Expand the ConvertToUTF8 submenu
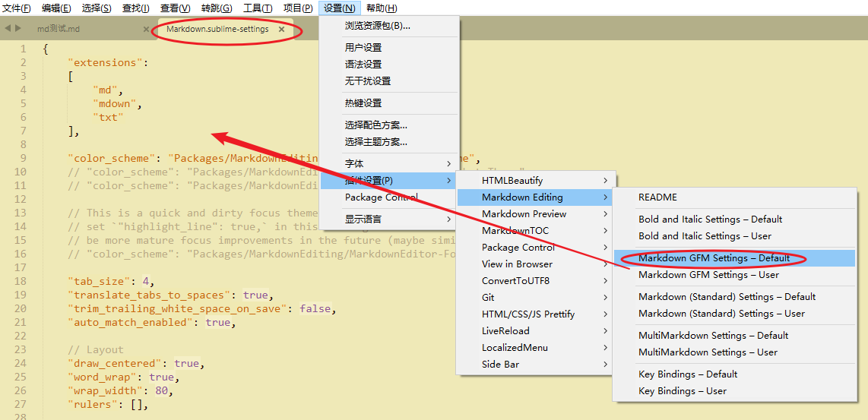868x420 pixels. coord(534,280)
